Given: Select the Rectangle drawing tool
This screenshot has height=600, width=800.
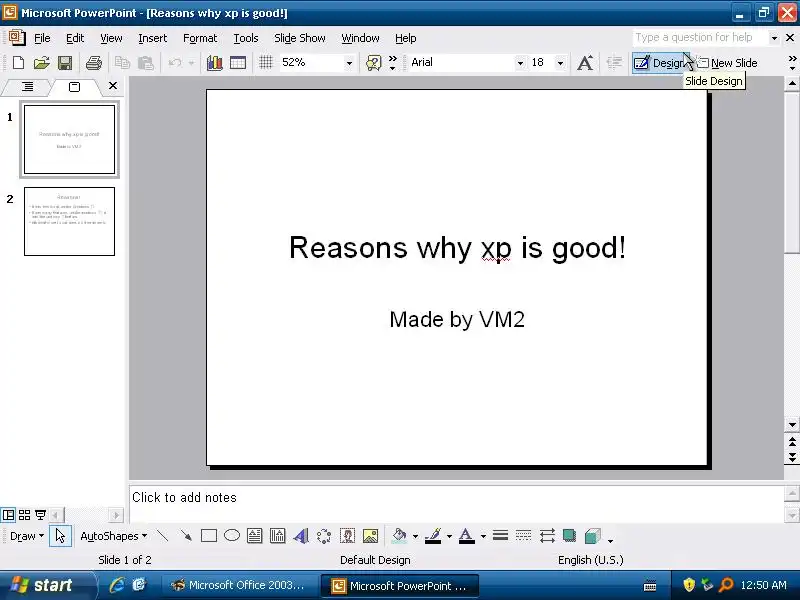Looking at the screenshot, I should pyautogui.click(x=209, y=536).
